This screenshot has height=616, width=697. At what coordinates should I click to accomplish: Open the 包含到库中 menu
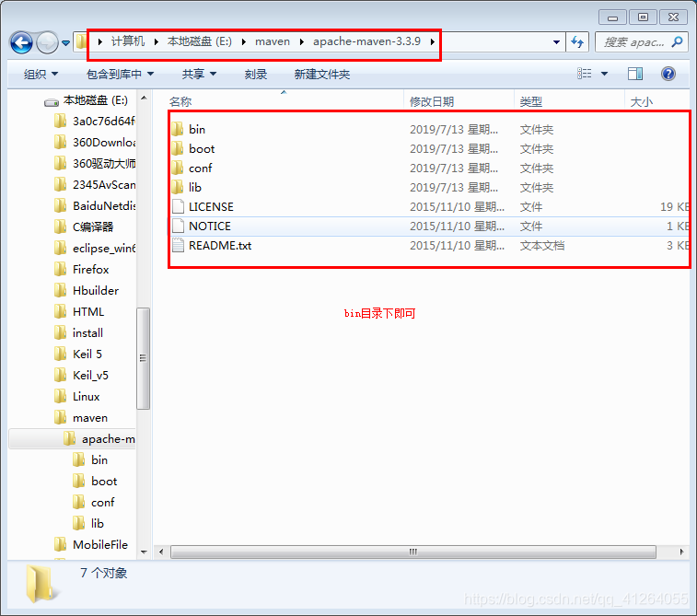coord(120,75)
